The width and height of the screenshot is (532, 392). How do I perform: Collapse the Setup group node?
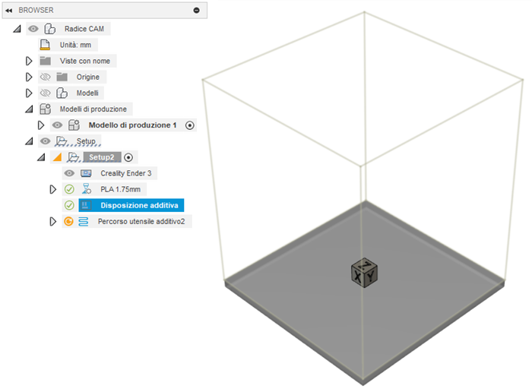[x=29, y=141]
